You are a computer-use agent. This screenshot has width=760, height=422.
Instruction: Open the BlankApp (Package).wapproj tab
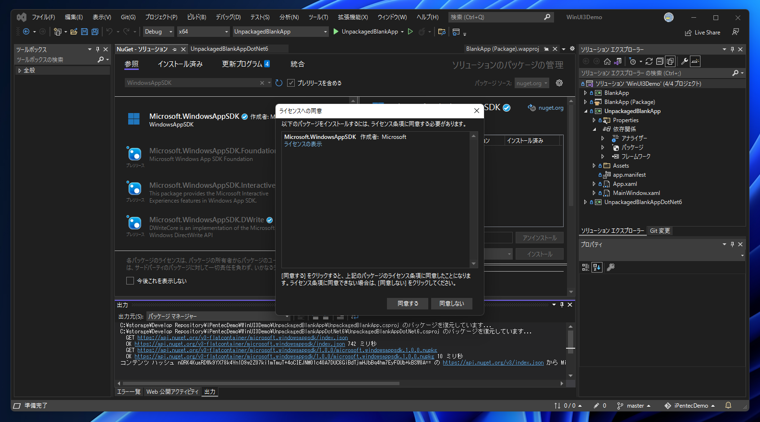pos(502,49)
